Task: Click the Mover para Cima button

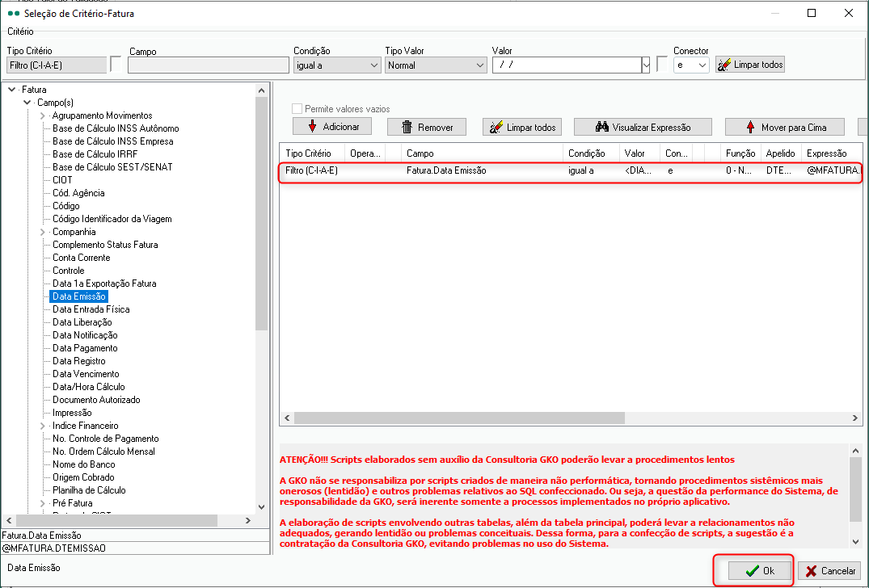Action: [785, 127]
